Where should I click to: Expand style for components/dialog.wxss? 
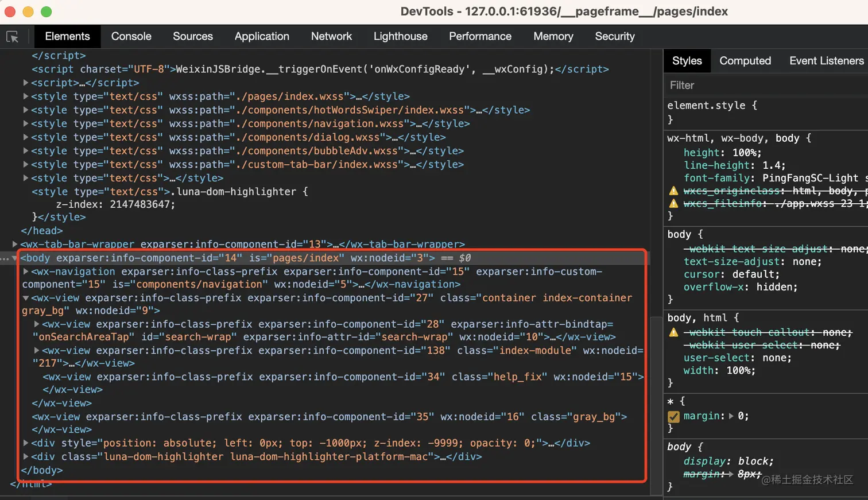pyautogui.click(x=26, y=137)
